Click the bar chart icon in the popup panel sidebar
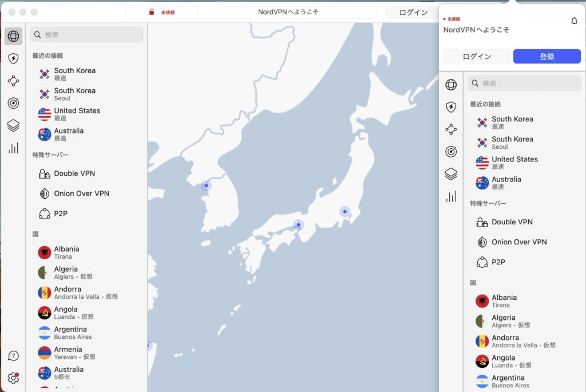This screenshot has height=392, width=586. click(451, 196)
